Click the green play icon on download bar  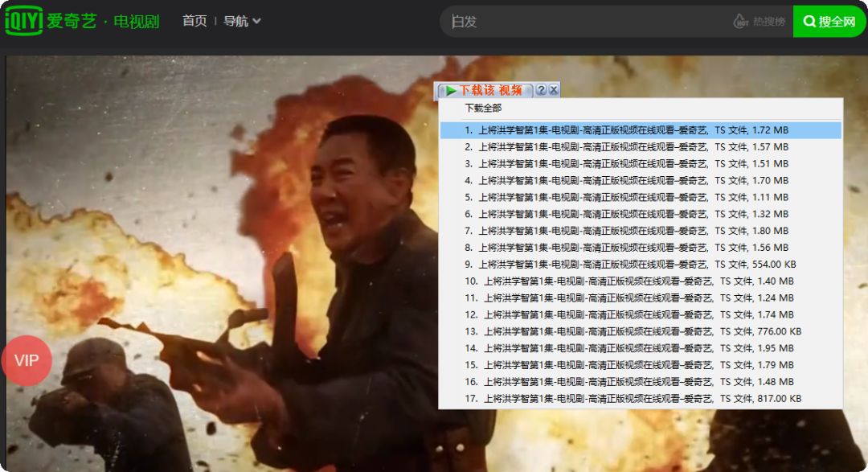click(x=451, y=90)
